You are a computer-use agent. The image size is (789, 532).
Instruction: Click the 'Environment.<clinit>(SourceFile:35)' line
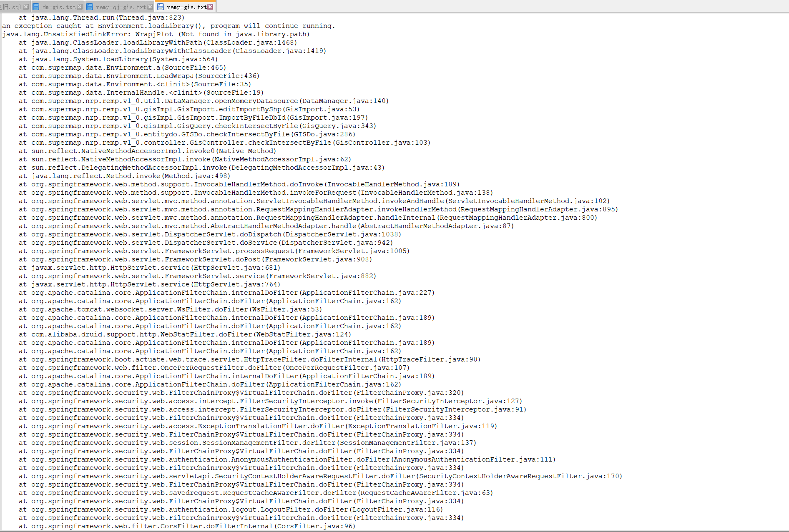pos(135,84)
